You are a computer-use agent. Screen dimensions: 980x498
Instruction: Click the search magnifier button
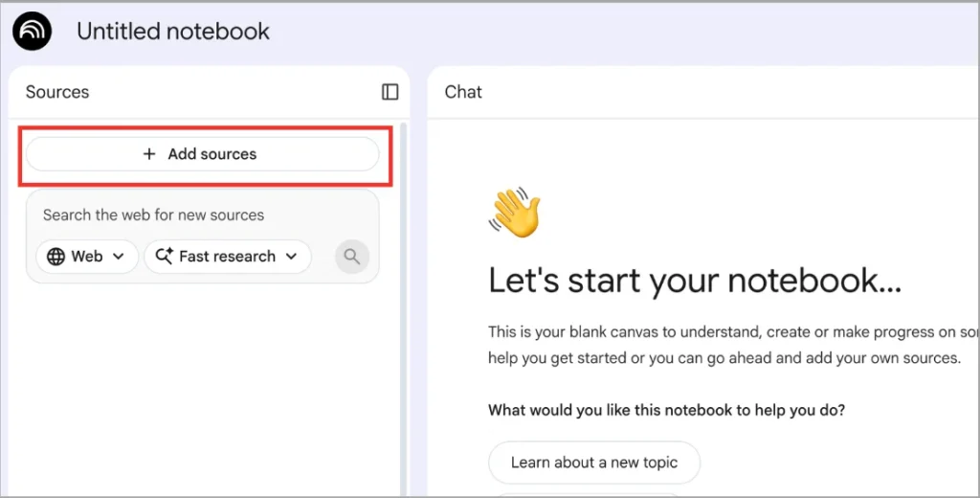coord(352,257)
